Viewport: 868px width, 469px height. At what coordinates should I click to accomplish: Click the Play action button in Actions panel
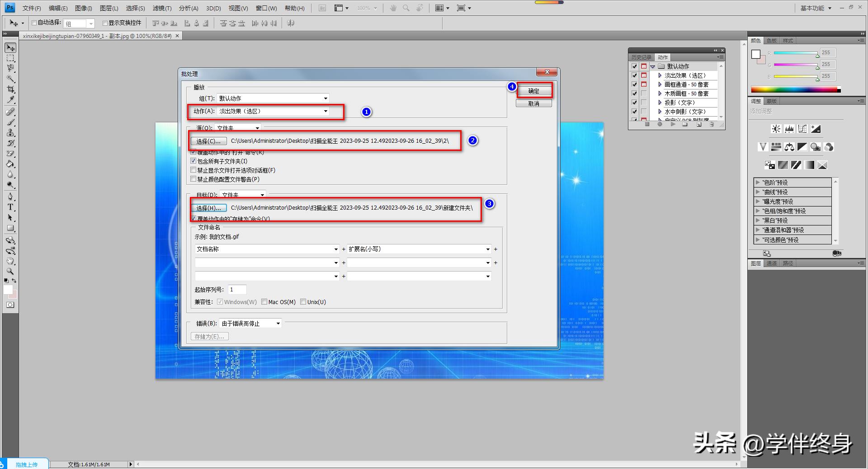(673, 124)
